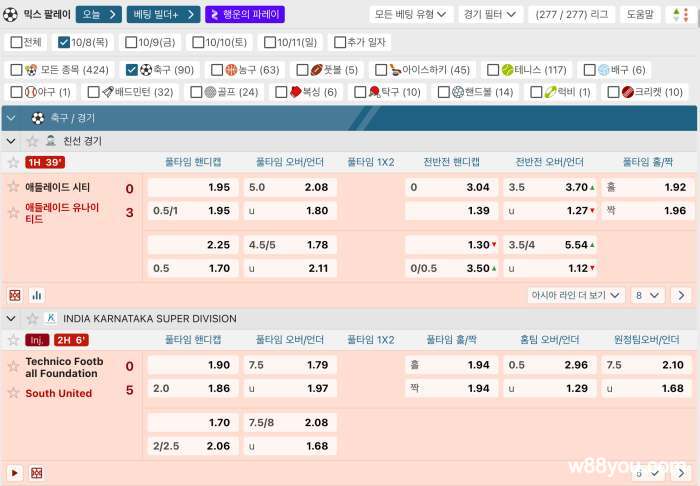The width and height of the screenshot is (700, 486).
Task: Check the 풋볼 (5) sport checkbox
Action: 302,70
